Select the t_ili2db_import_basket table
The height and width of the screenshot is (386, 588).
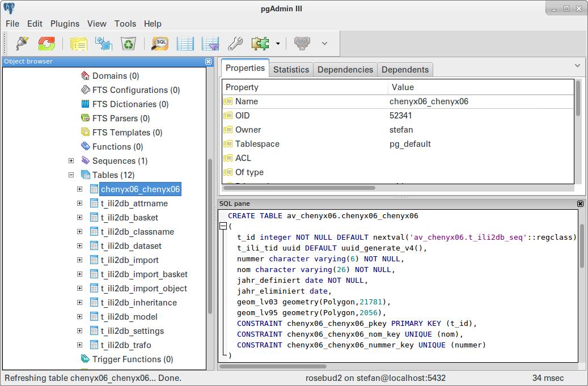[144, 274]
